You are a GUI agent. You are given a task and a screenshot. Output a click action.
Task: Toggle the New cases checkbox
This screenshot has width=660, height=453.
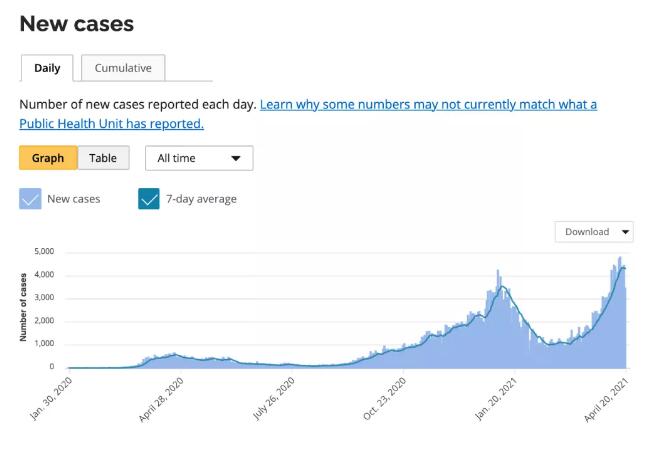coord(31,199)
